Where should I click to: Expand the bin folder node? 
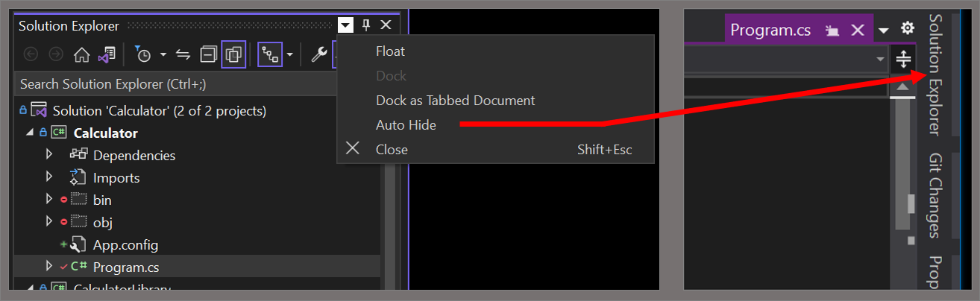point(49,200)
